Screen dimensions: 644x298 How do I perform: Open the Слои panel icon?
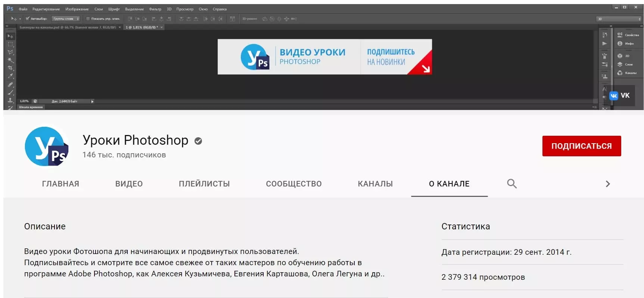click(x=626, y=64)
